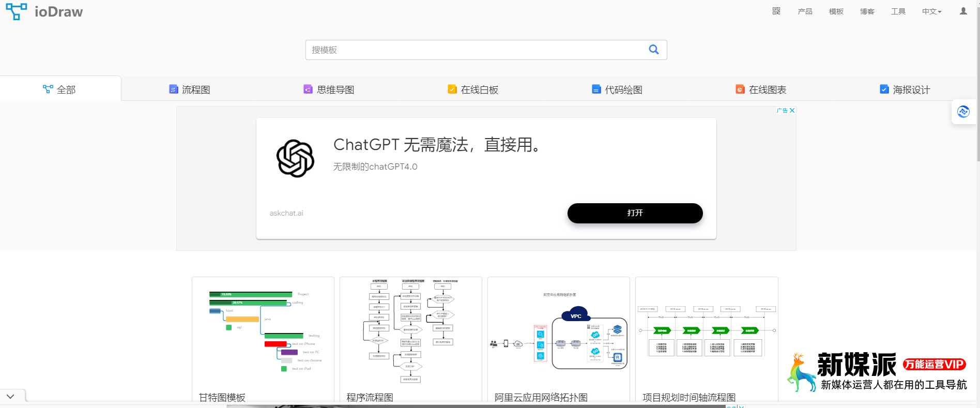Open the 产品 menu
The height and width of the screenshot is (408, 980).
click(x=805, y=11)
